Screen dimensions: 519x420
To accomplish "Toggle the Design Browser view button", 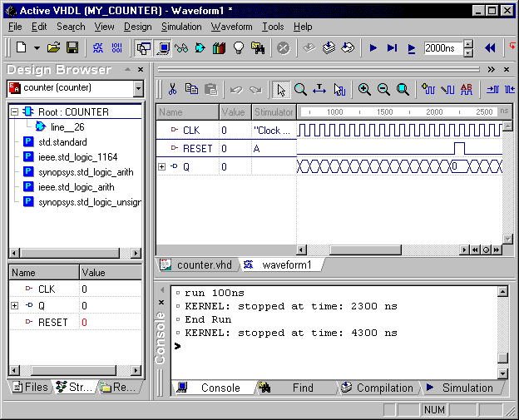I will (x=143, y=48).
